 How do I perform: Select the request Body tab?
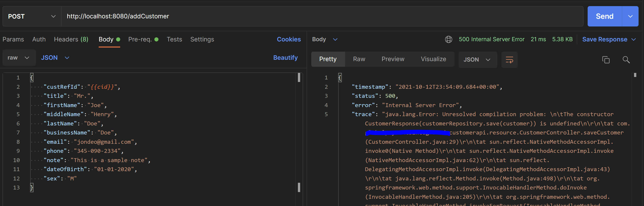pyautogui.click(x=109, y=39)
